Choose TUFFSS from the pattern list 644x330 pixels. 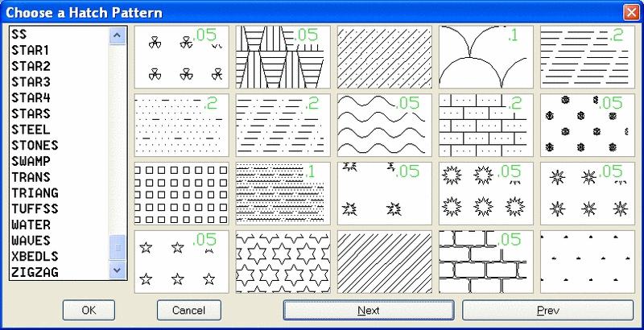[35, 209]
